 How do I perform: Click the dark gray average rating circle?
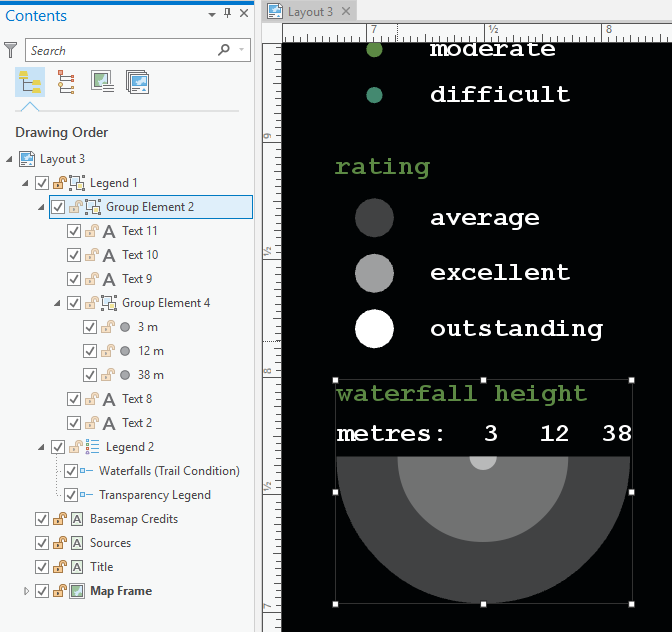coord(374,218)
